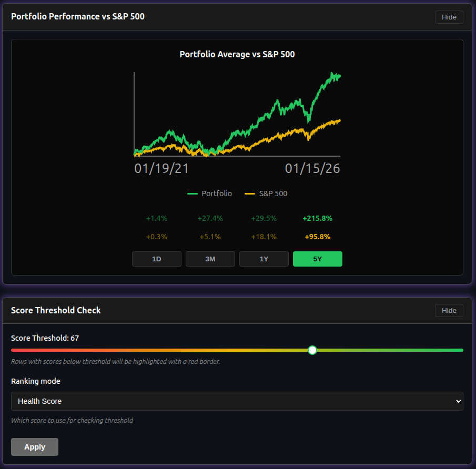The width and height of the screenshot is (476, 469).
Task: Select the 1Y timeframe button
Action: point(264,259)
